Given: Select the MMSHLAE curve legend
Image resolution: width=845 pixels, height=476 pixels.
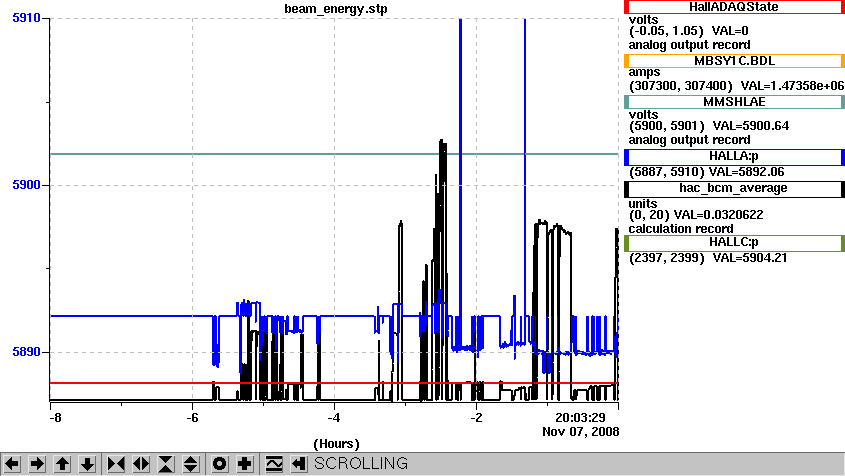Looking at the screenshot, I should [x=734, y=102].
